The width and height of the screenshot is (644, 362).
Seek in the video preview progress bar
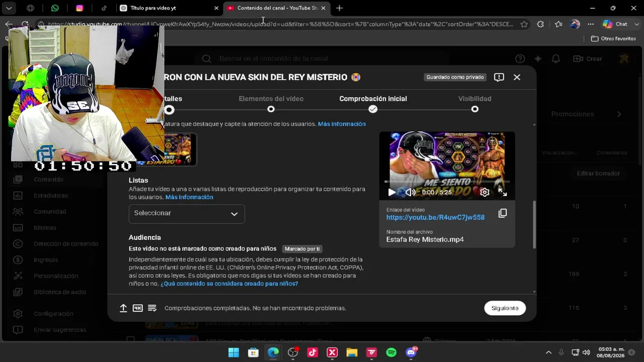(x=447, y=181)
